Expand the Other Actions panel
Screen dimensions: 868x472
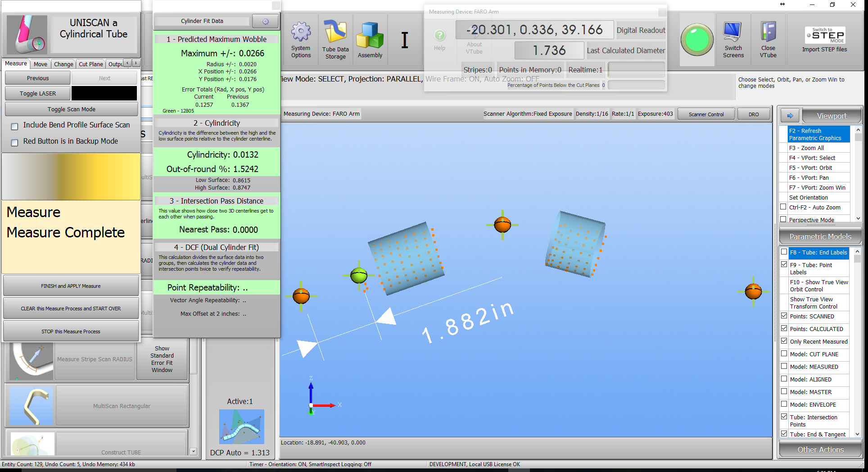point(820,449)
